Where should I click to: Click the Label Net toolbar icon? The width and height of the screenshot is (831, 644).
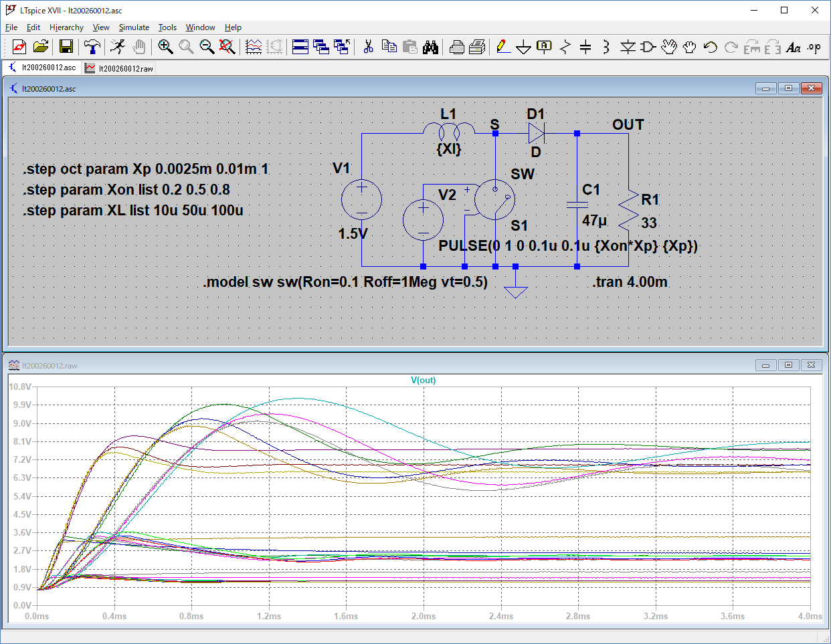click(545, 47)
